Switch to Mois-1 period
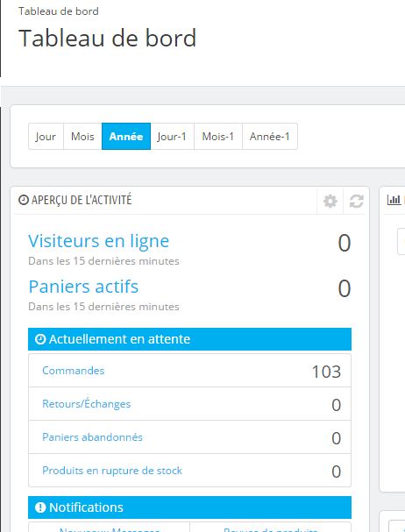 pyautogui.click(x=218, y=137)
